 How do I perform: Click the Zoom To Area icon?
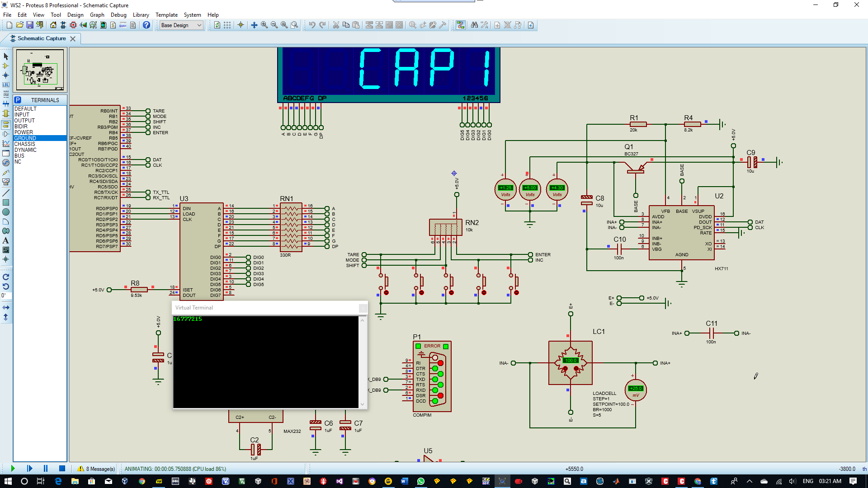294,25
